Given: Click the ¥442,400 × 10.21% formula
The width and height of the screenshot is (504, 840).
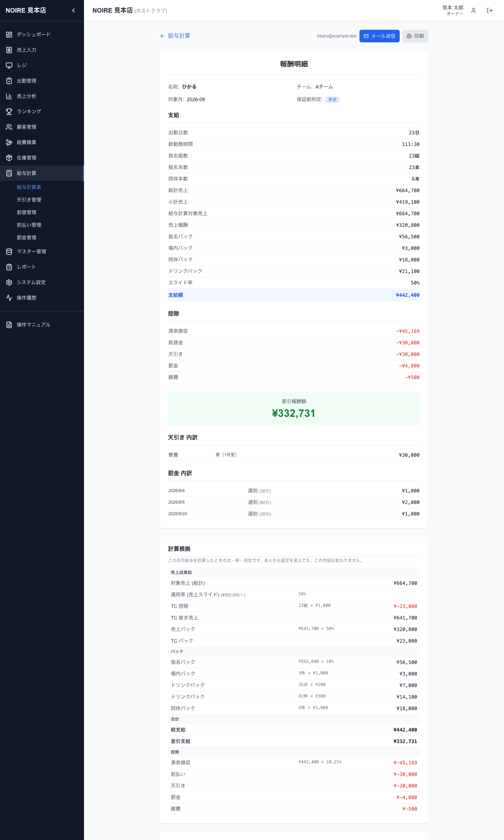Looking at the screenshot, I should coord(320,762).
